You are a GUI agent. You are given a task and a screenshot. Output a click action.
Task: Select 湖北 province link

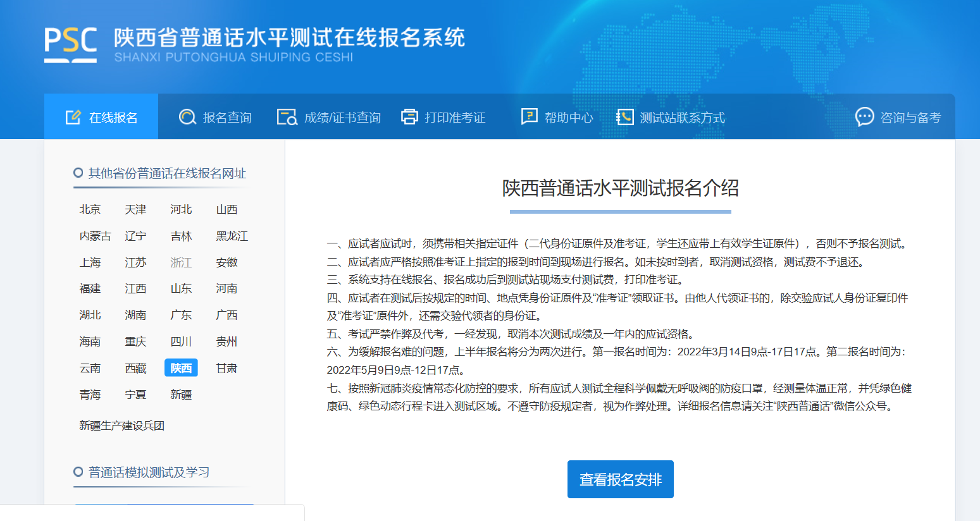(x=90, y=315)
